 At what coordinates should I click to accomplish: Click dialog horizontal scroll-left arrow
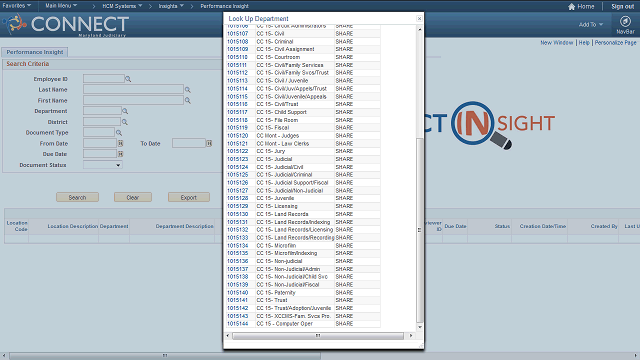(x=228, y=336)
